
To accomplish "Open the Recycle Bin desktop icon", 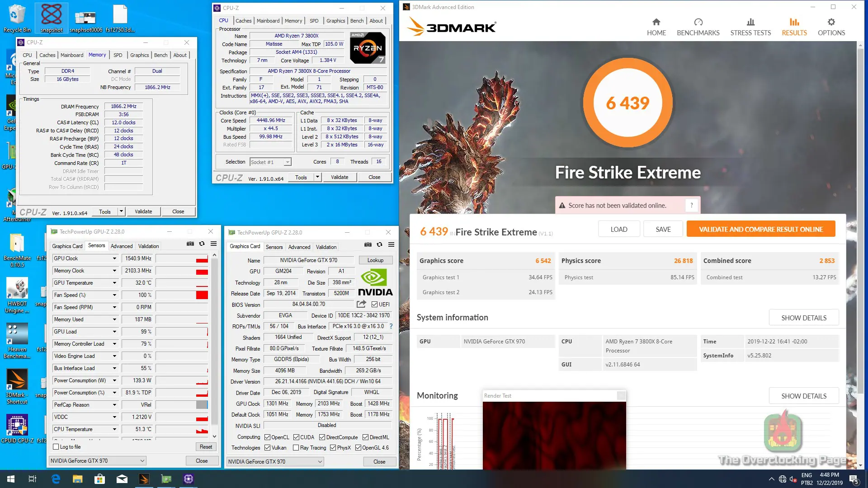I will pyautogui.click(x=17, y=18).
